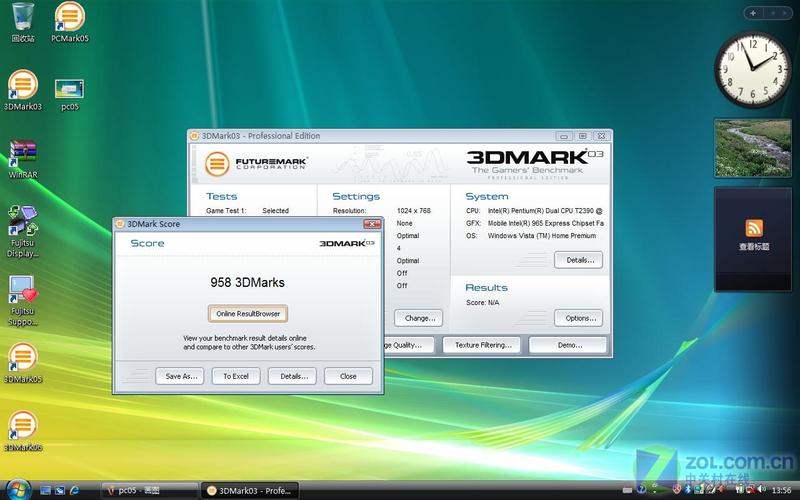800x500 pixels.
Task: Click the Close button in score dialog
Action: (x=348, y=376)
